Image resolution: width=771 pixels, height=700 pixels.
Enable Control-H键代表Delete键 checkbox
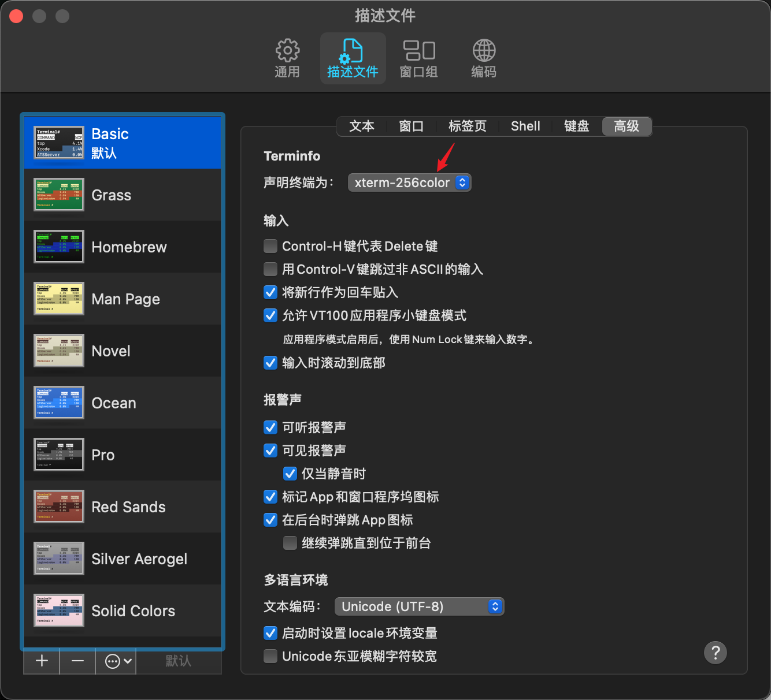(270, 247)
